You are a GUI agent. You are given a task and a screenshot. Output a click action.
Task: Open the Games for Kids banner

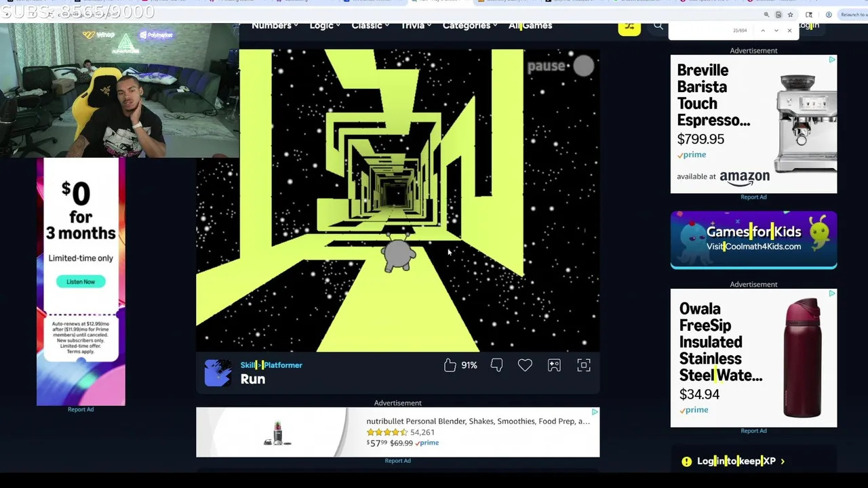pyautogui.click(x=753, y=240)
